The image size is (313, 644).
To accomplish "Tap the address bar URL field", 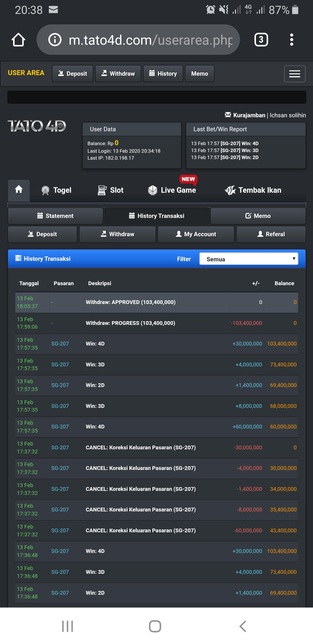I will coord(151,40).
